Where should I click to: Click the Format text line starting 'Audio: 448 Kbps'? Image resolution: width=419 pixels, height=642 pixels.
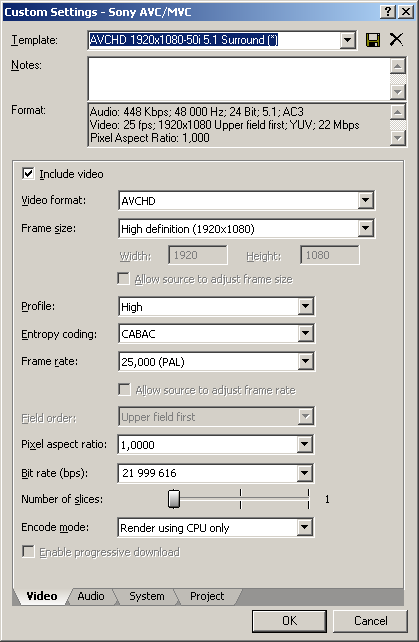pos(197,112)
